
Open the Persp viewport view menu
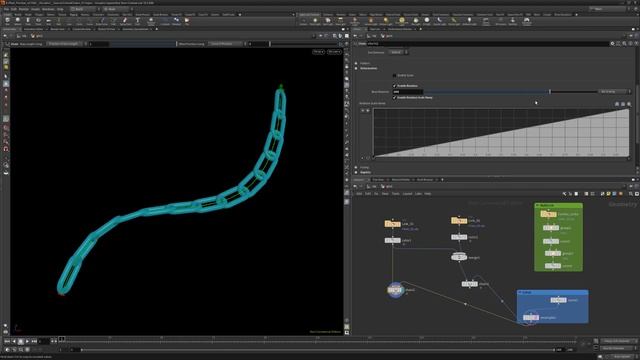[318, 52]
